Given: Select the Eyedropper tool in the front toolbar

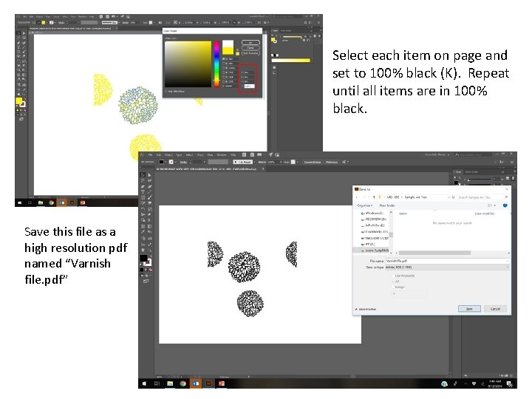Looking at the screenshot, I should click(143, 232).
